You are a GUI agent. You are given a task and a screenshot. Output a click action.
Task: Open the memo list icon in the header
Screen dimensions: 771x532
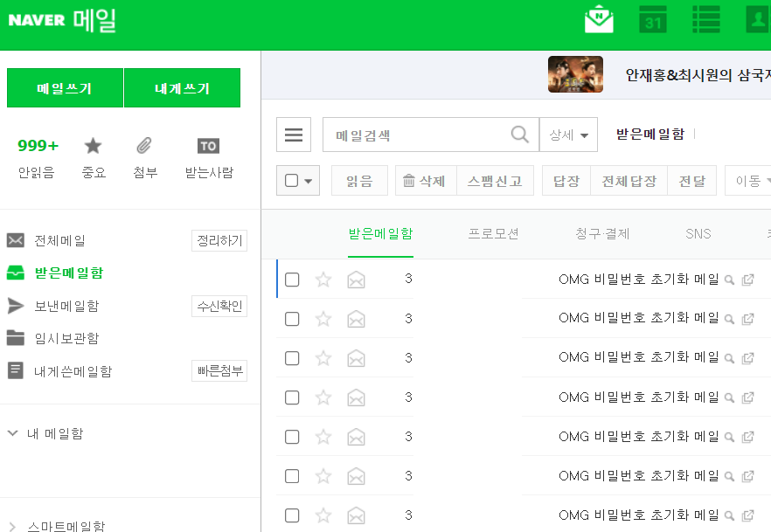(x=706, y=19)
